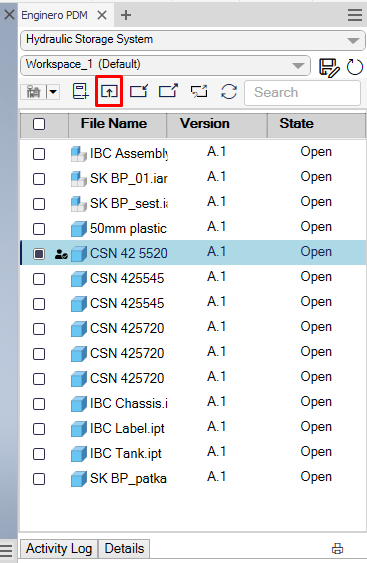The width and height of the screenshot is (367, 563).
Task: Open the Hydraulic Storage System project dropdown
Action: pos(193,40)
